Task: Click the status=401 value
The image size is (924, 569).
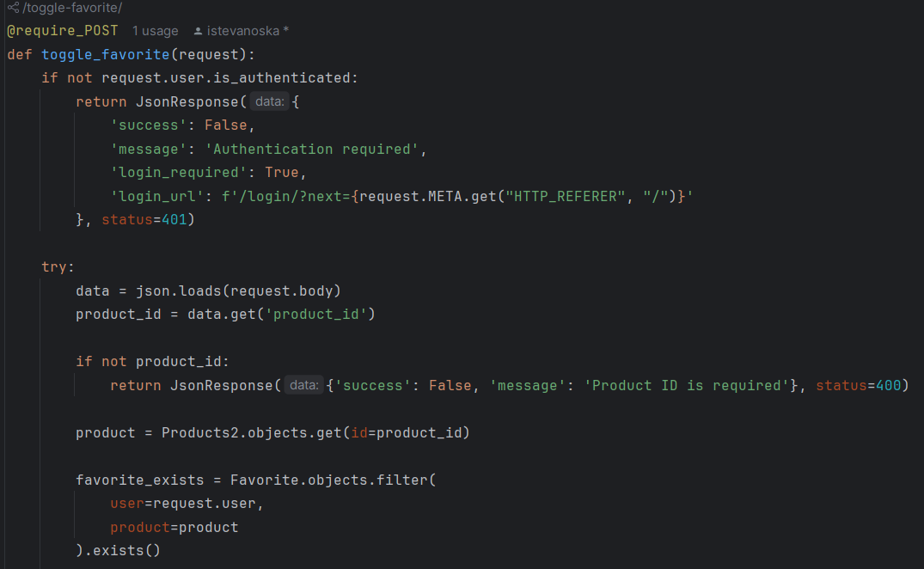Action: 178,220
